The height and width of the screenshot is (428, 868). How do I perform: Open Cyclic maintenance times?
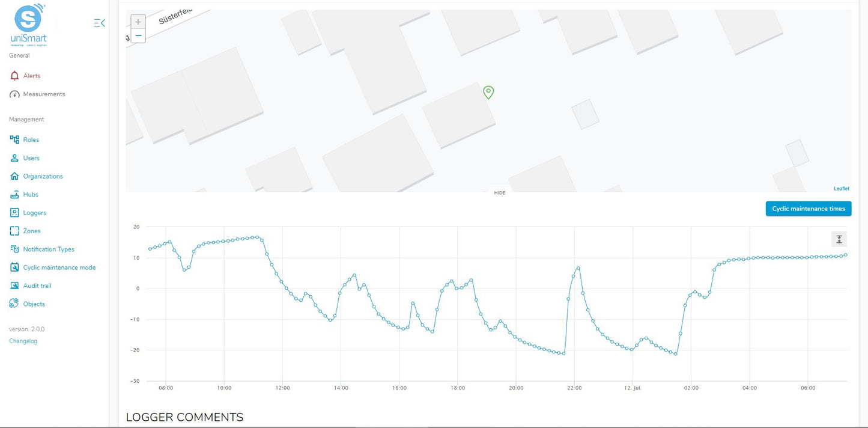(808, 209)
